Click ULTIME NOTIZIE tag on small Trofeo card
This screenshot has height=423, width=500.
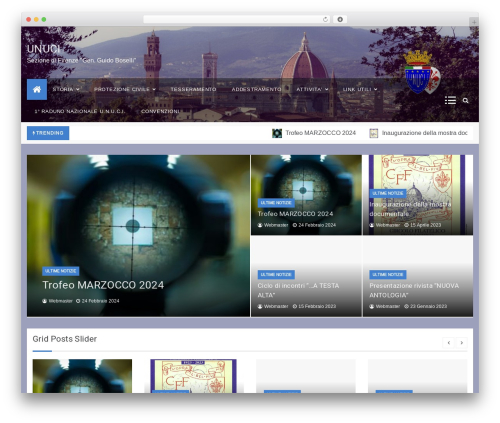tap(276, 203)
